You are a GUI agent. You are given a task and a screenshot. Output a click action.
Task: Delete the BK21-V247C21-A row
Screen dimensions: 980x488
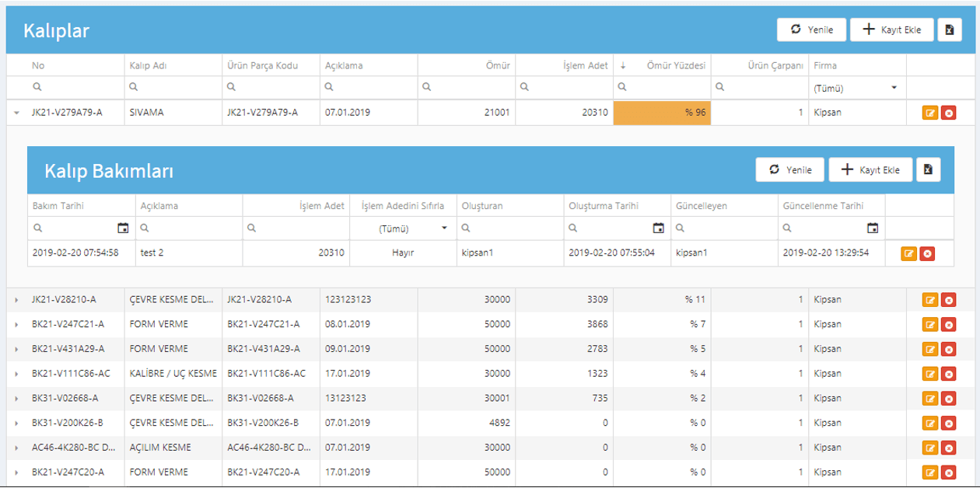948,324
